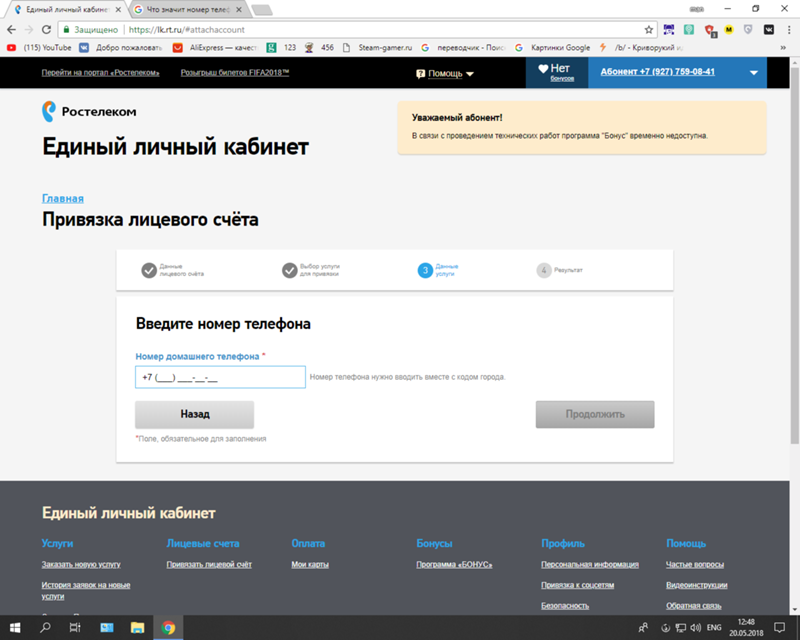This screenshot has height=640, width=800.
Task: Open Chrome settings via three-dot menu
Action: point(789,30)
